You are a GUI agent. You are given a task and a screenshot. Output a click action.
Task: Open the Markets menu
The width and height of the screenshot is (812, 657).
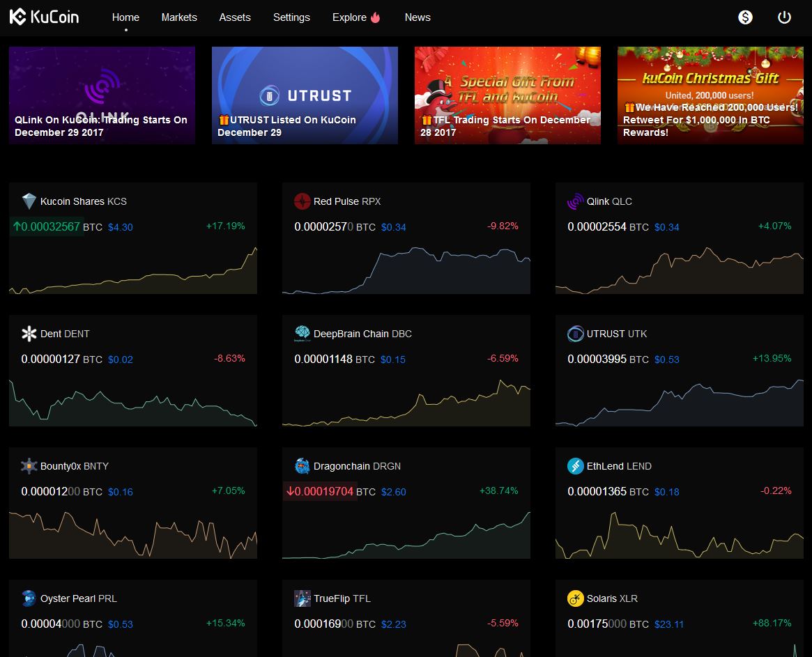tap(179, 17)
